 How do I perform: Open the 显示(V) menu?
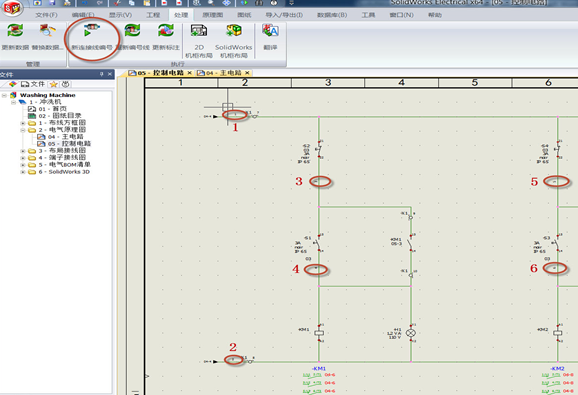pos(120,15)
